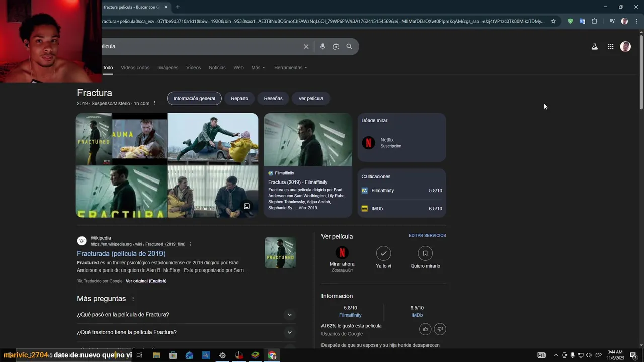The width and height of the screenshot is (644, 362).
Task: Open the Filmaffinity rating link under Información
Action: (350, 315)
